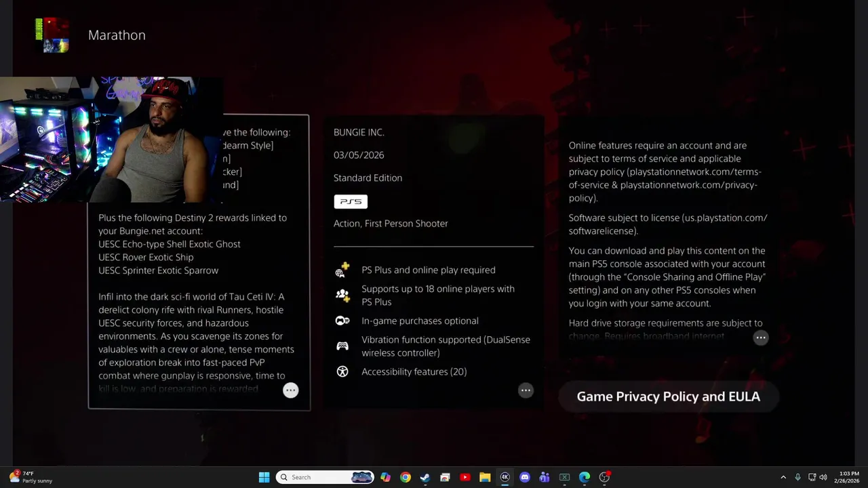Open the Windows Start menu
Screen dimensions: 868x488
pyautogui.click(x=264, y=477)
